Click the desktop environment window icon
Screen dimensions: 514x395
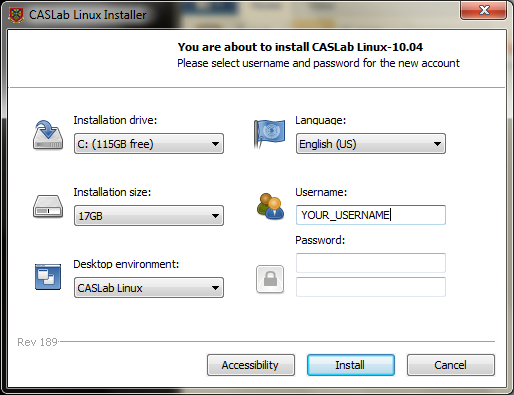coord(48,277)
